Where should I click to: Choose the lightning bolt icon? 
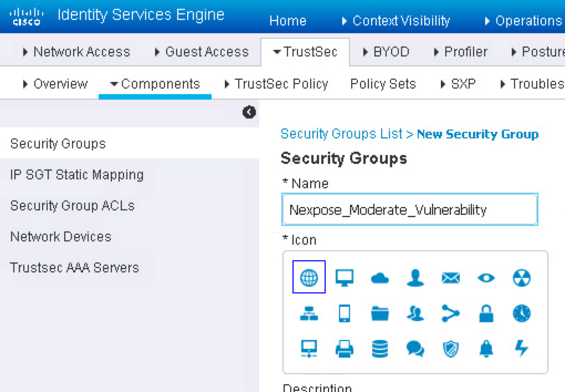[521, 348]
